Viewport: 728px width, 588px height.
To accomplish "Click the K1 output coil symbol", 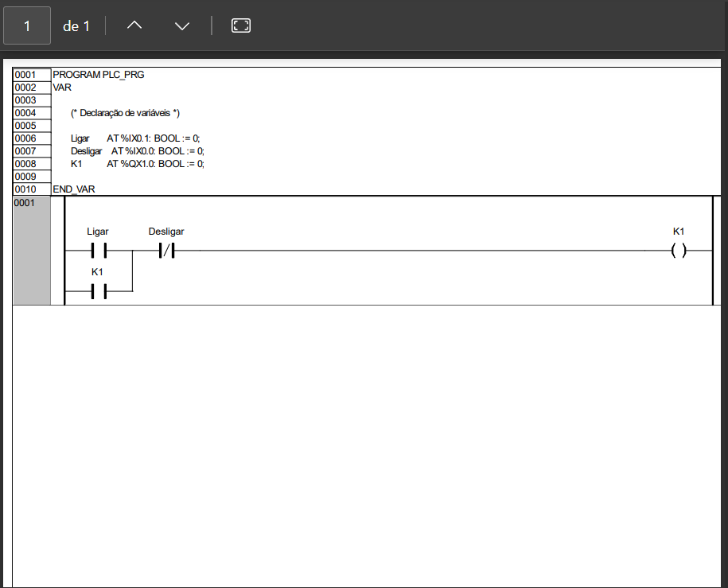I will click(x=678, y=251).
